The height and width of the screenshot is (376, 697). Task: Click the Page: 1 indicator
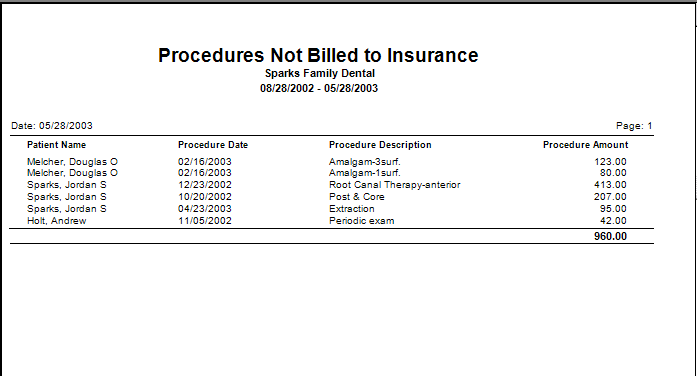(x=634, y=126)
